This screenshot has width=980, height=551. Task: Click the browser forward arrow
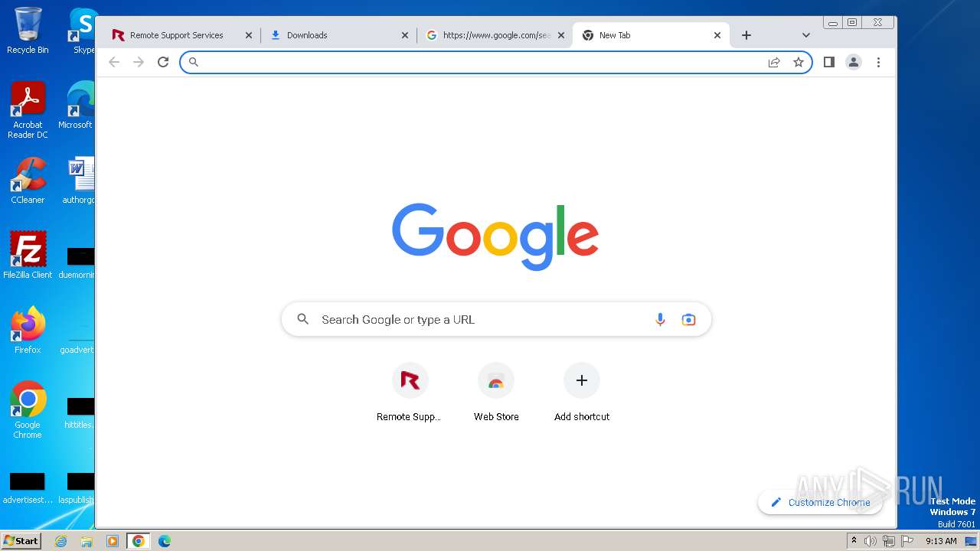[139, 62]
